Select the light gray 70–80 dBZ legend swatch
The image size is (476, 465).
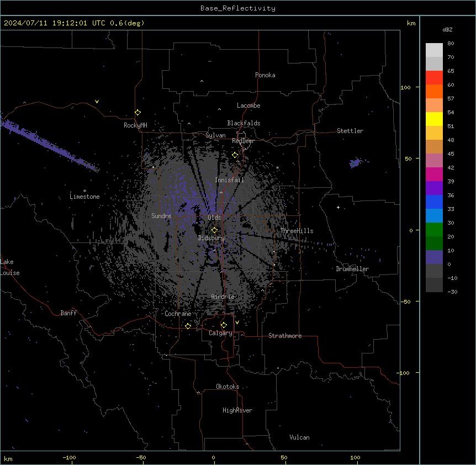(434, 50)
